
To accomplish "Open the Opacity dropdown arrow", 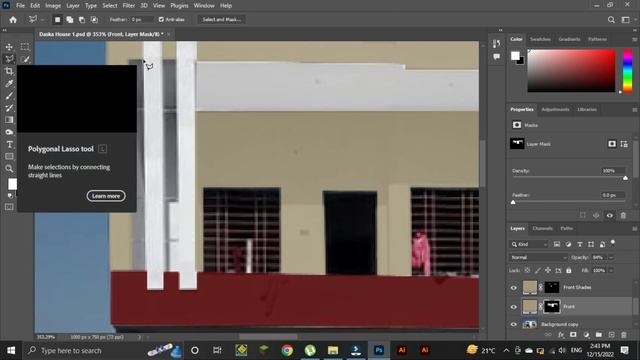I will tap(611, 258).
